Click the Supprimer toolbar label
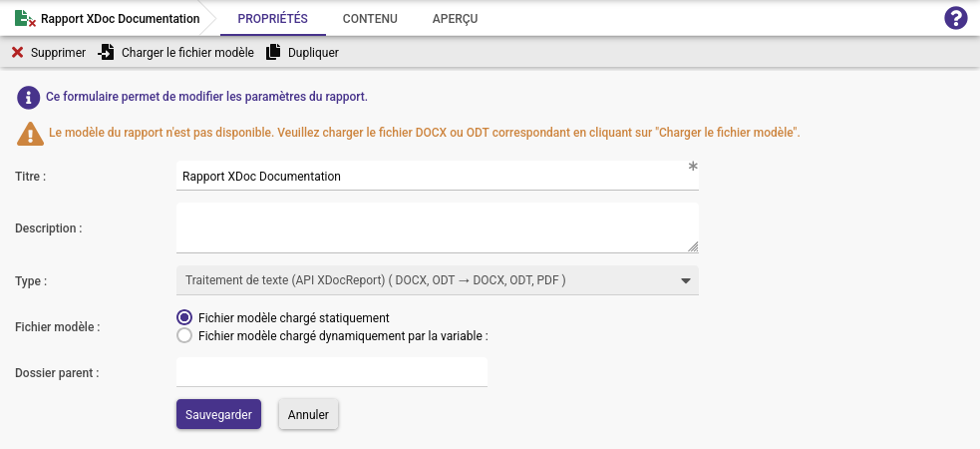This screenshot has width=980, height=449. (58, 53)
